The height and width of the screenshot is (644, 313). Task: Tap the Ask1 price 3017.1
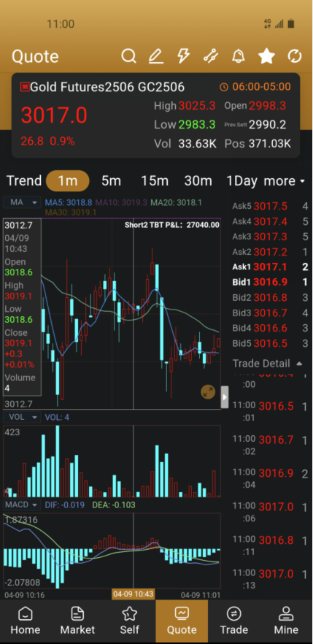tap(271, 267)
